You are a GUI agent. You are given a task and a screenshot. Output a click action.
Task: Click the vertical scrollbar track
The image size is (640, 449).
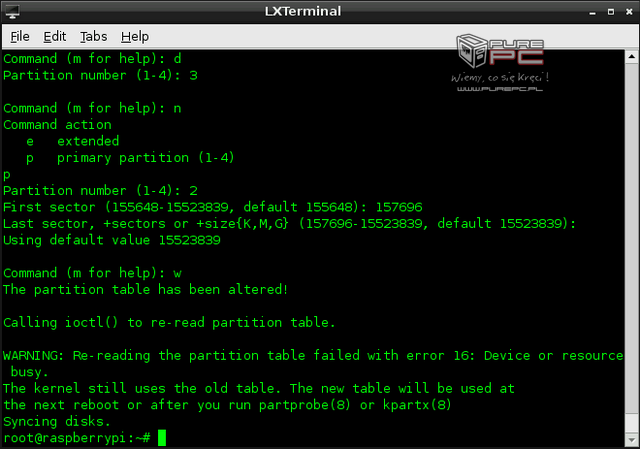point(632,245)
